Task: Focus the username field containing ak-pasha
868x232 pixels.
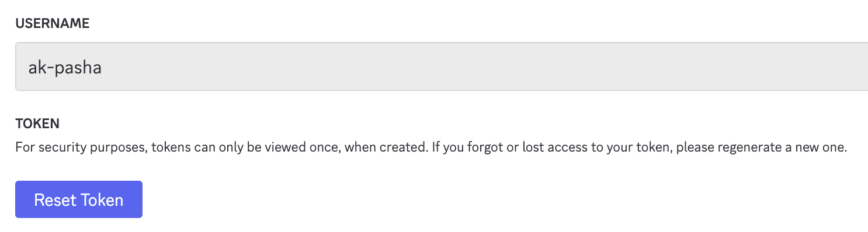Action: (442, 66)
